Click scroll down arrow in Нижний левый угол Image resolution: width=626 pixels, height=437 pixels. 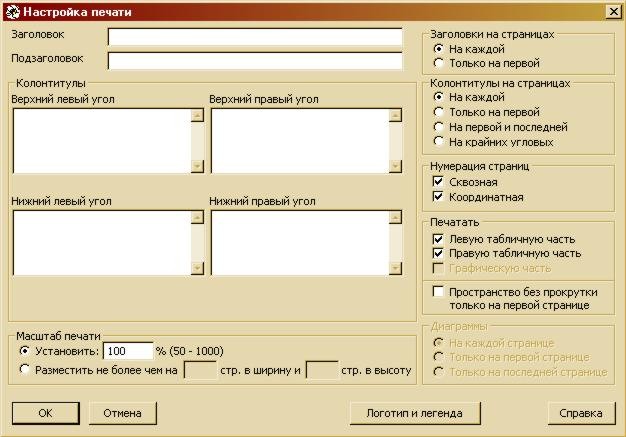tap(197, 268)
